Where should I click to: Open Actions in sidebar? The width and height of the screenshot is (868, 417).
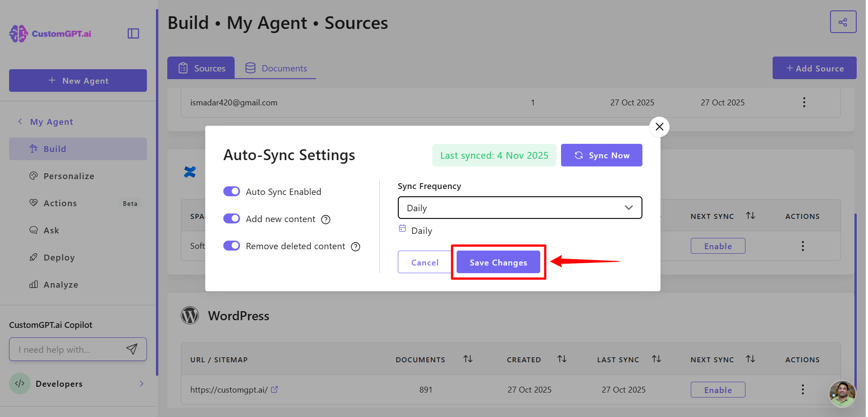(78, 203)
